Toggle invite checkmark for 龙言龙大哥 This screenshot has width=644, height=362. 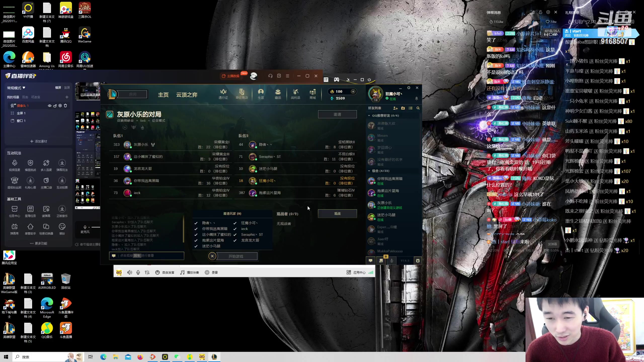tap(235, 240)
